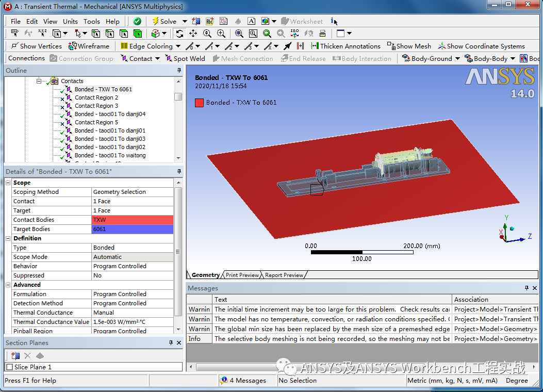The image size is (543, 392).
Task: Collapse the Advanced section
Action: (x=8, y=285)
